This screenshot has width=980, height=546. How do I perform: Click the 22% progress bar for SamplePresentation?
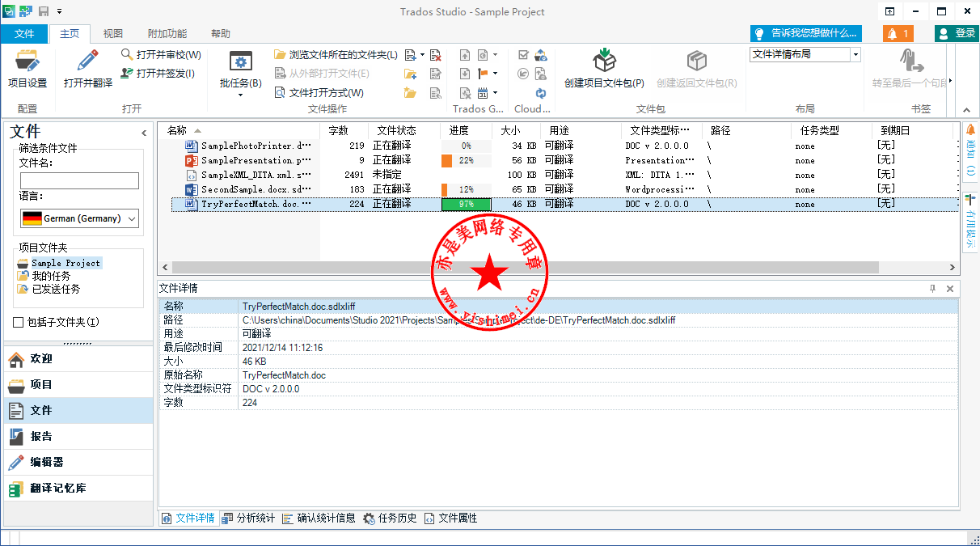click(466, 160)
